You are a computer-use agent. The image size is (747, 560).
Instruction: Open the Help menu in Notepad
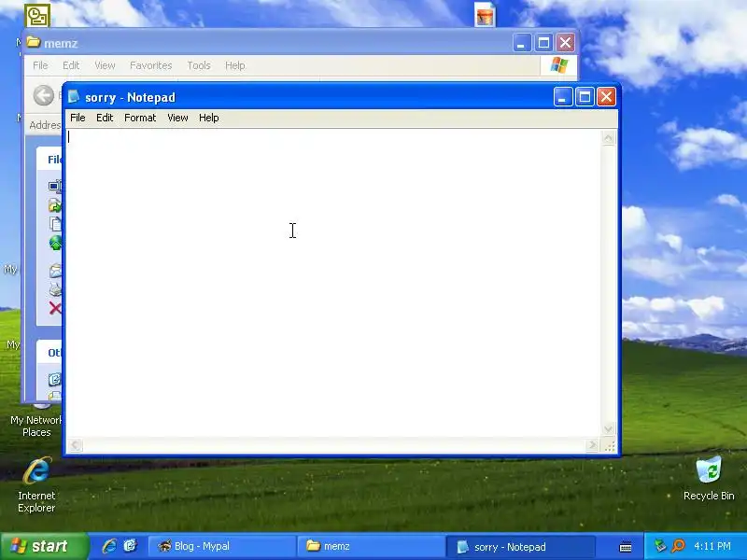point(208,118)
